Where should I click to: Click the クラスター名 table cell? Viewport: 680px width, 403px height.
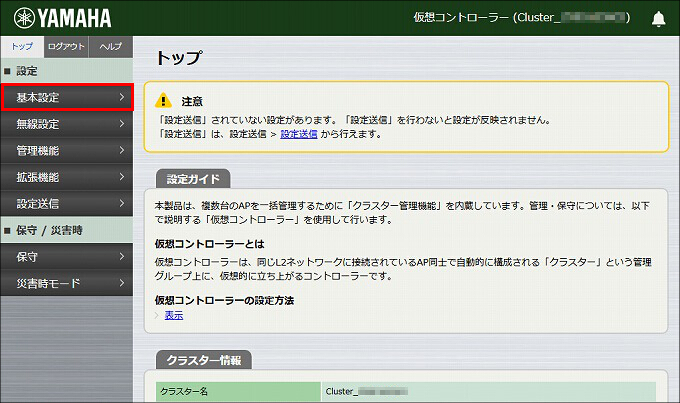(239, 391)
